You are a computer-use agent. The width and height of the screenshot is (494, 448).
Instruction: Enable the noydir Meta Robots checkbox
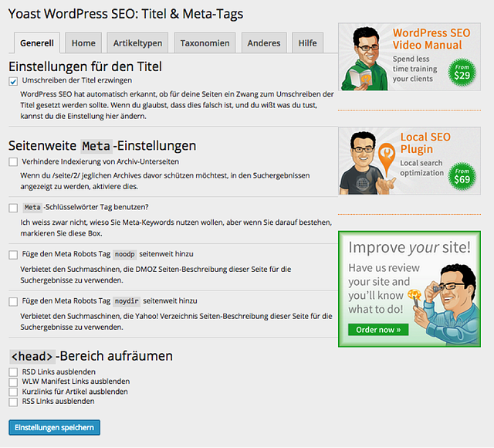(13, 302)
